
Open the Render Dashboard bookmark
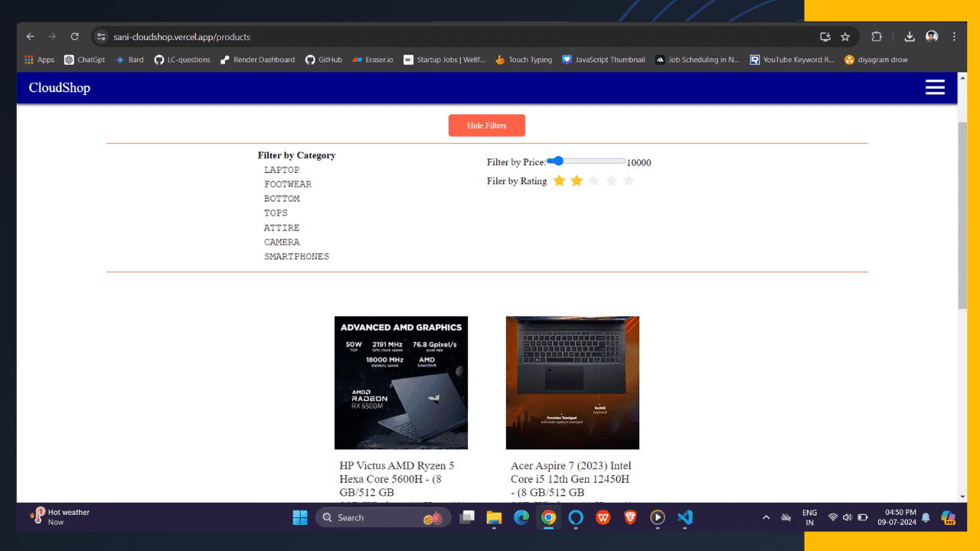pyautogui.click(x=257, y=59)
